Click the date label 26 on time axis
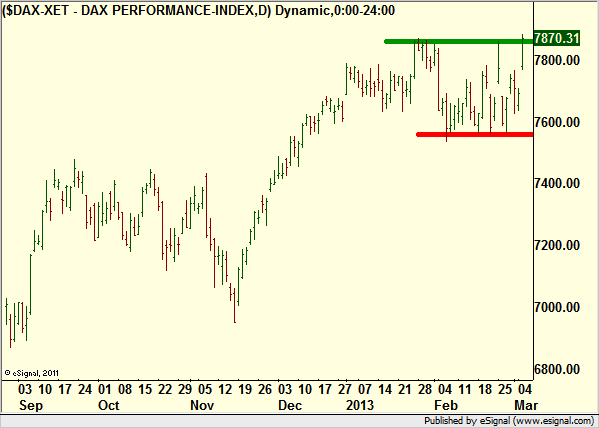 pos(265,390)
